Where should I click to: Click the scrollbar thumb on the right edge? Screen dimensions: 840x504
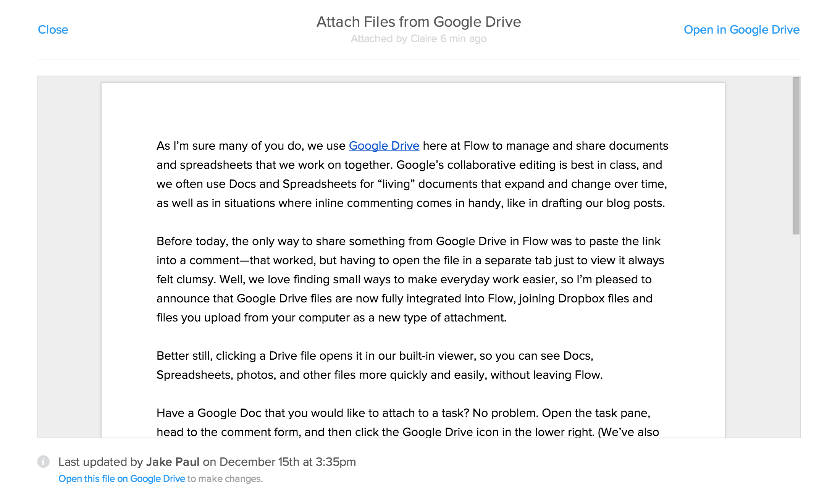796,153
